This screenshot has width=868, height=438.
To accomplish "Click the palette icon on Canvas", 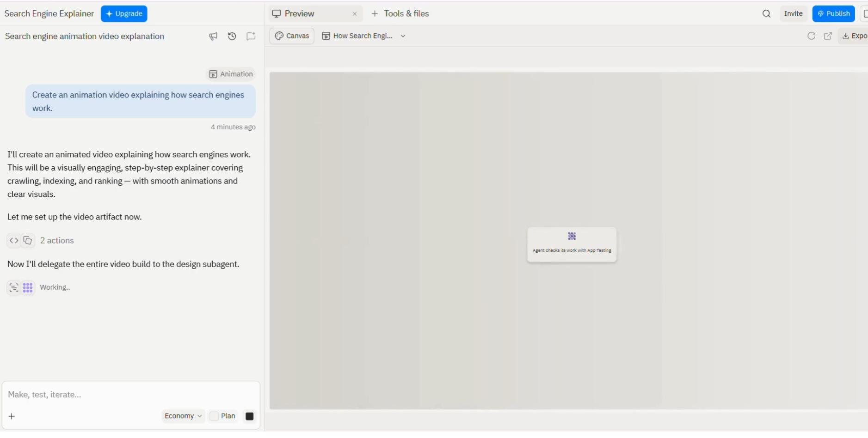I will (279, 36).
